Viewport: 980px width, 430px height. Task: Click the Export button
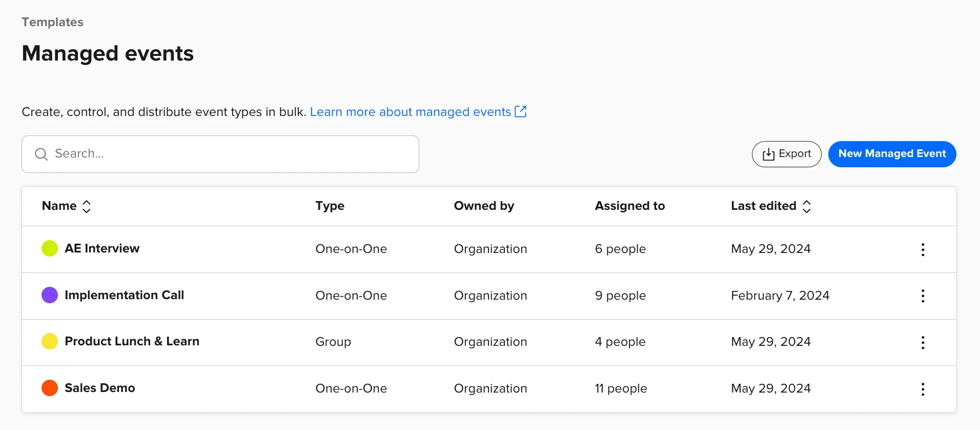786,154
